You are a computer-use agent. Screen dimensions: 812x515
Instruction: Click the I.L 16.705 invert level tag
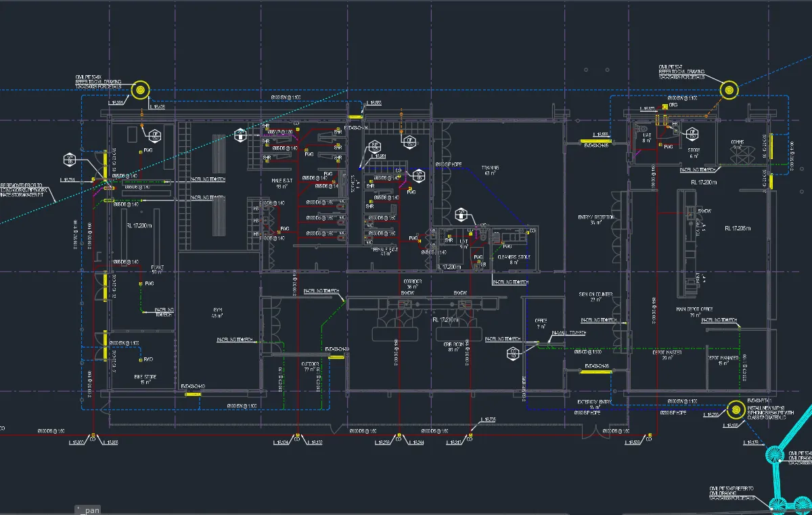[489, 420]
